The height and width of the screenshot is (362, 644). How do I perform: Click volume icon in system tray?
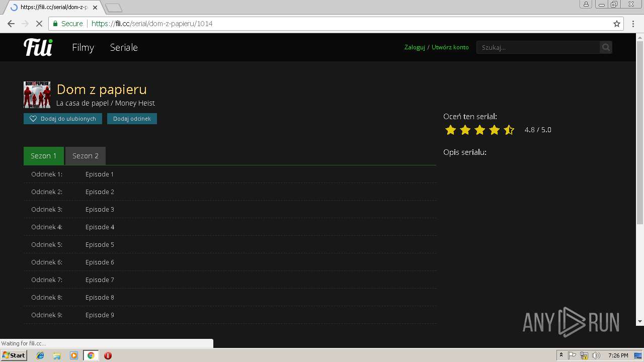pos(596,355)
